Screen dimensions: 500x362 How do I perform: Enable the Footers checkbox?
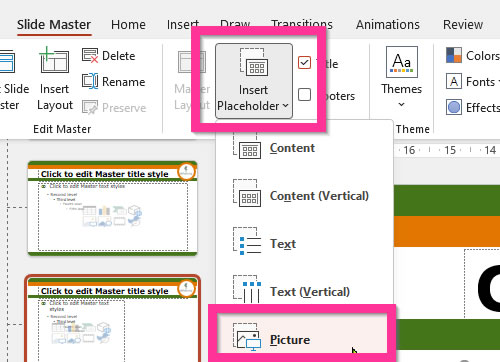304,95
